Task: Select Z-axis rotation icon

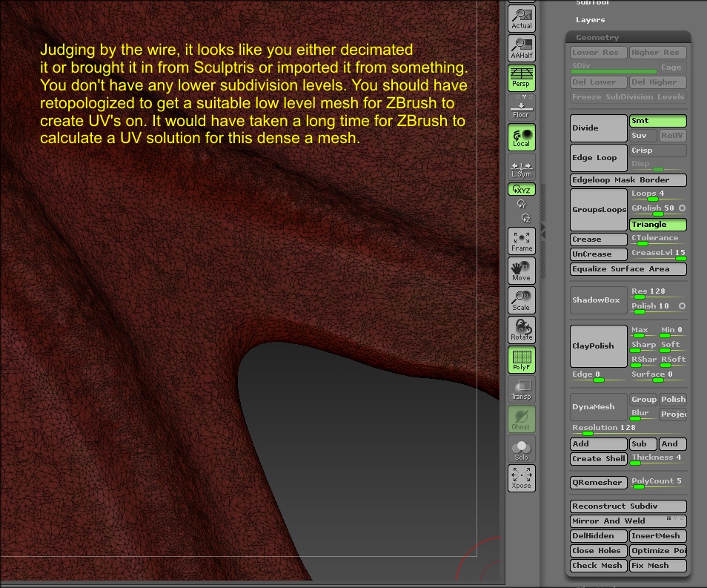Action: pyautogui.click(x=525, y=219)
